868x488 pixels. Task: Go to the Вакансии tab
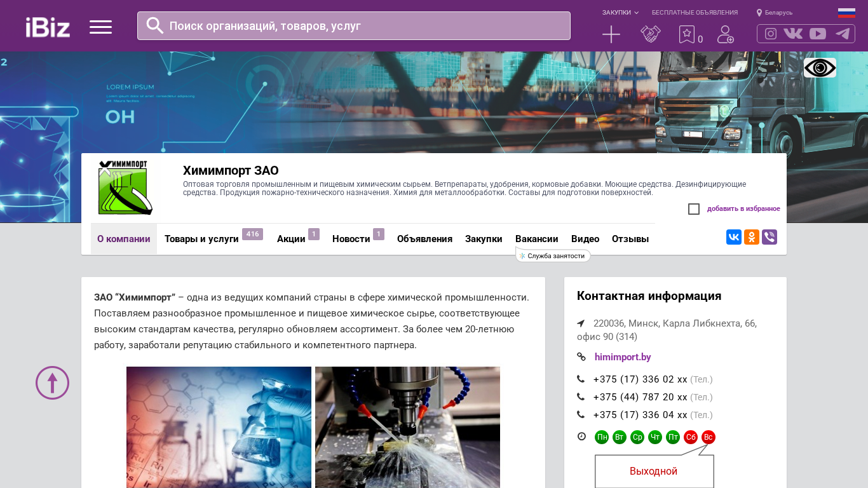point(537,239)
